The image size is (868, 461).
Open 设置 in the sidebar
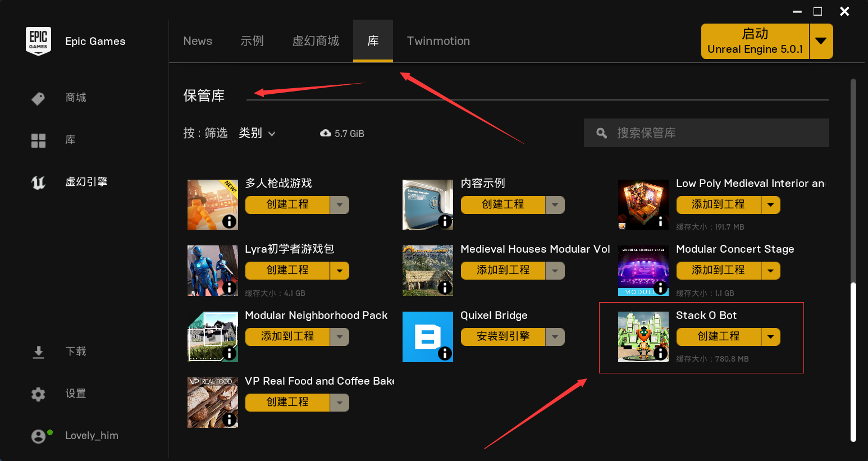pyautogui.click(x=76, y=394)
